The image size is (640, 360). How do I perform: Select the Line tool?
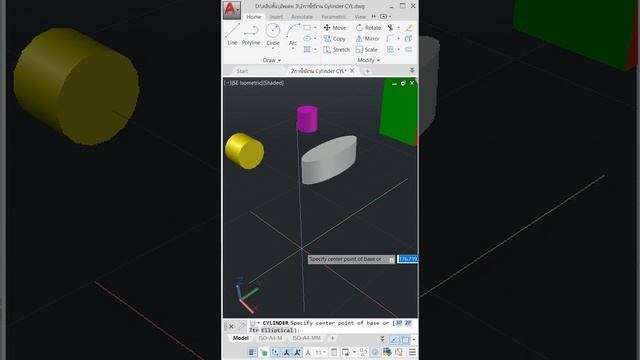pyautogui.click(x=232, y=34)
